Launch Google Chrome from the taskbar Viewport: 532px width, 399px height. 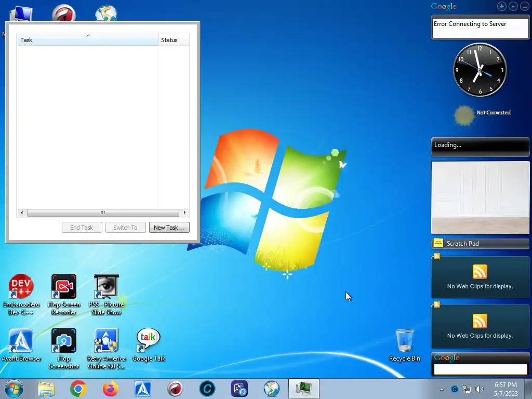tap(78, 389)
